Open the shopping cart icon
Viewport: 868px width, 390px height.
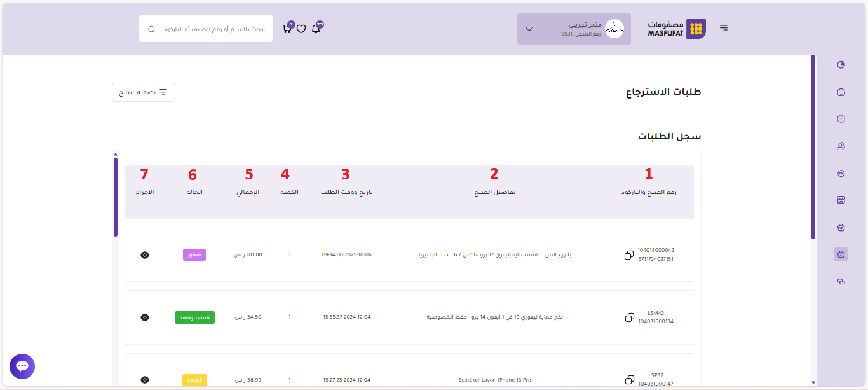point(287,29)
